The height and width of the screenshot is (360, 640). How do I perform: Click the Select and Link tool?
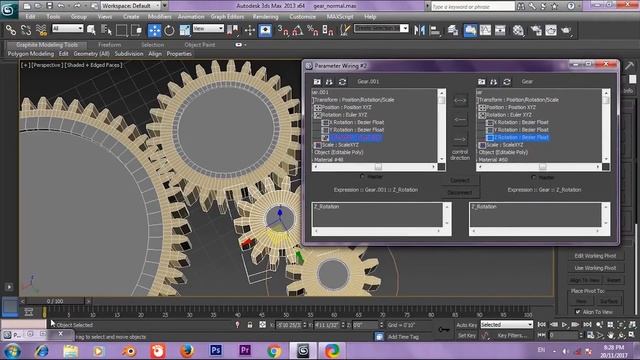pyautogui.click(x=10, y=30)
